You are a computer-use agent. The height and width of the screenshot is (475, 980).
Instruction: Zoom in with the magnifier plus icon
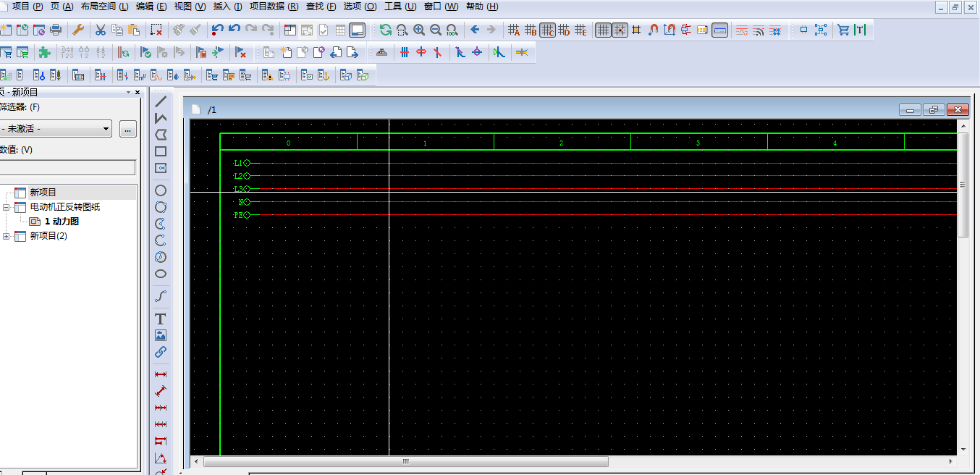point(419,30)
